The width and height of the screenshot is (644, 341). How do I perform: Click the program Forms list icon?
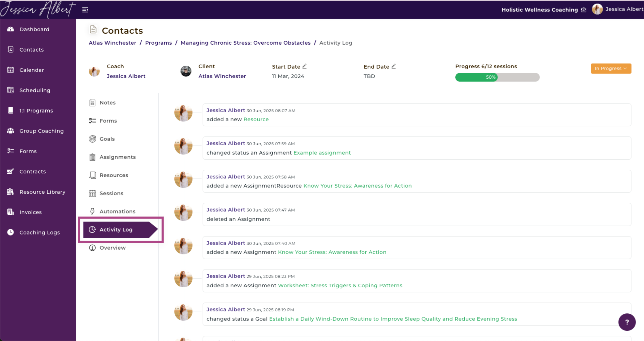pos(92,121)
